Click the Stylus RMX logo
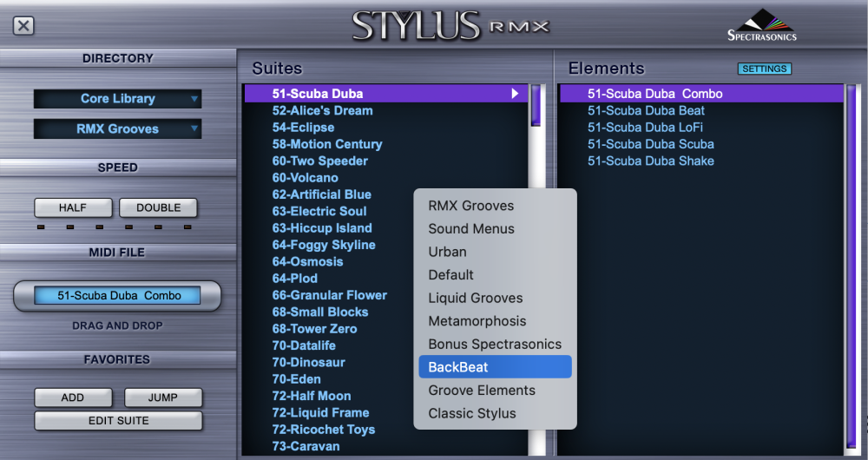Screen dimensions: 868x460 click(450, 25)
